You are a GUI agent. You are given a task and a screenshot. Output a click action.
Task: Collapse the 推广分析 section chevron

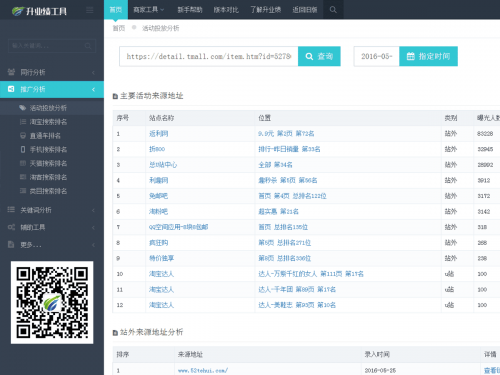tap(93, 89)
